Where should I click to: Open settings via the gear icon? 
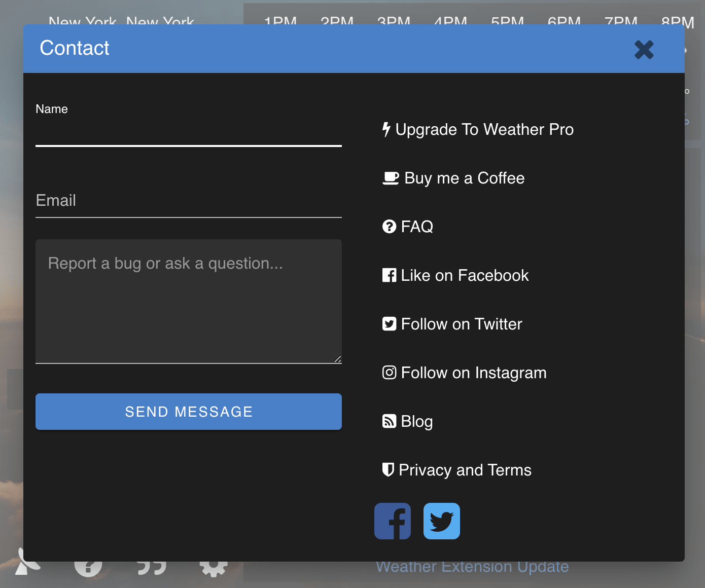tap(214, 567)
